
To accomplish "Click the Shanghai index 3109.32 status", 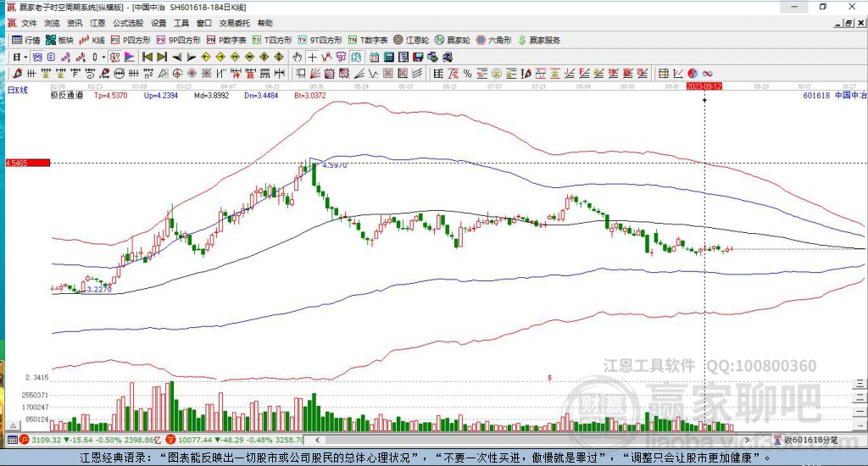I will (x=47, y=440).
